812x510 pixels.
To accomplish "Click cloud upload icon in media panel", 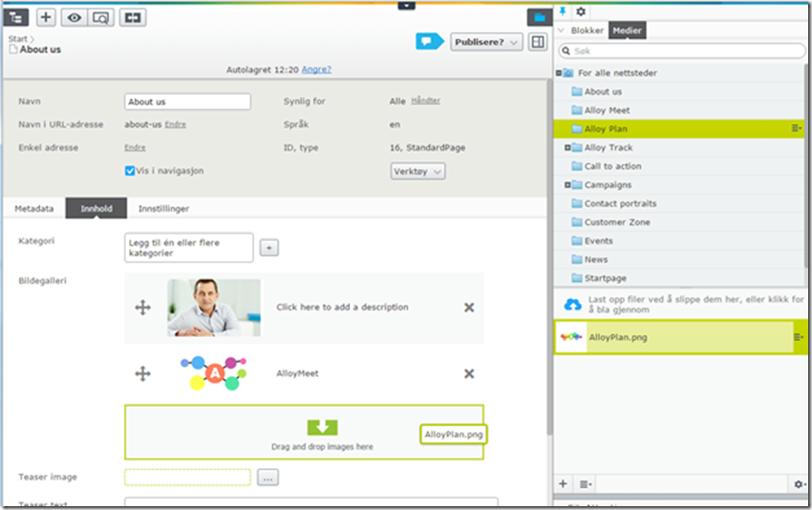I will pyautogui.click(x=572, y=305).
